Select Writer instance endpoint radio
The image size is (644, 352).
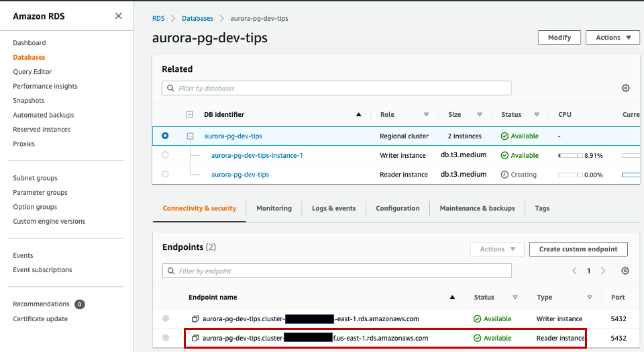click(x=166, y=318)
